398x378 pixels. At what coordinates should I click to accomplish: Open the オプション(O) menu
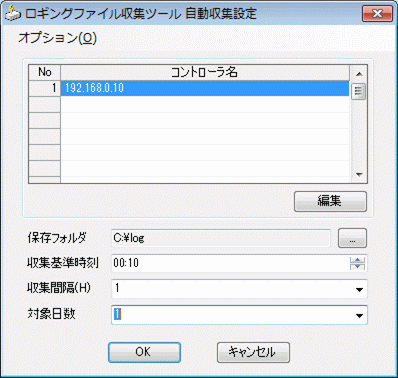[57, 38]
